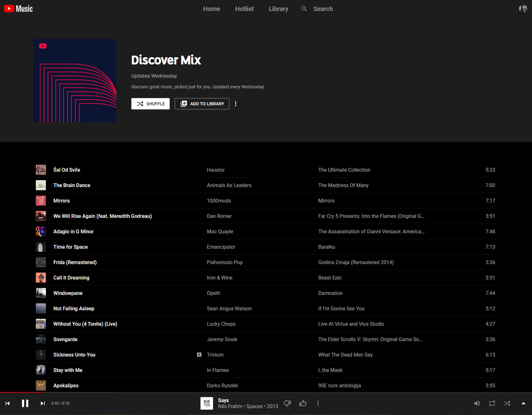Pause the current song

pyautogui.click(x=25, y=403)
